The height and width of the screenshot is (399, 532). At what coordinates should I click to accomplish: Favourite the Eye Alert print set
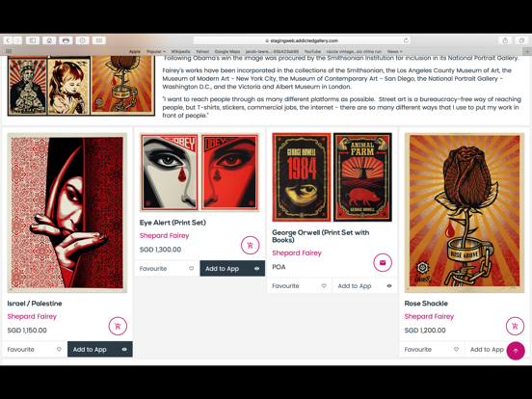(x=167, y=268)
